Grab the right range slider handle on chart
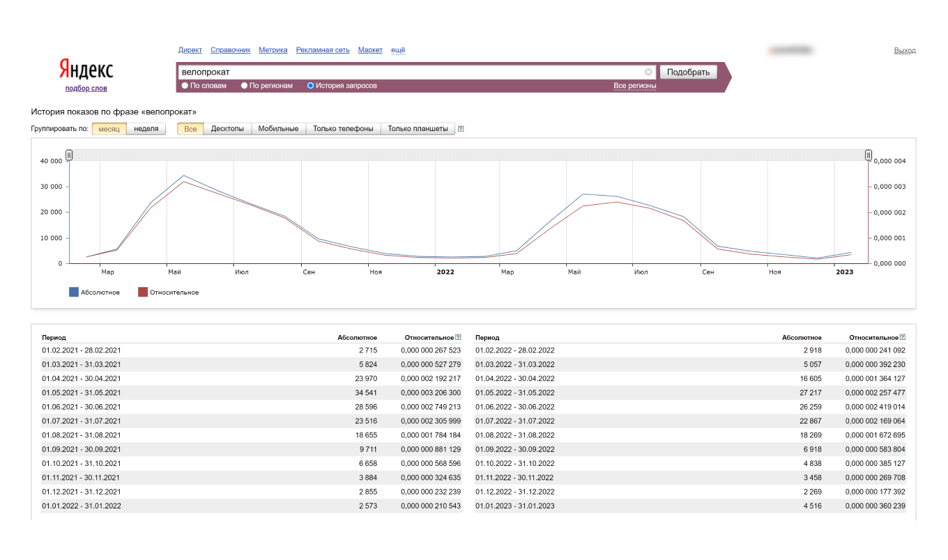The width and height of the screenshot is (948, 560). tap(869, 155)
